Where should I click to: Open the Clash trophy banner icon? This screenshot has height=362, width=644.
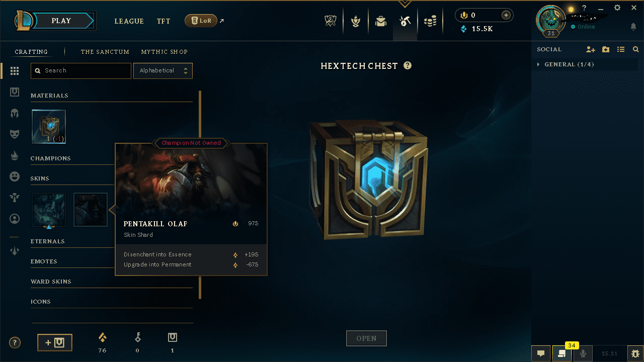[x=331, y=21]
